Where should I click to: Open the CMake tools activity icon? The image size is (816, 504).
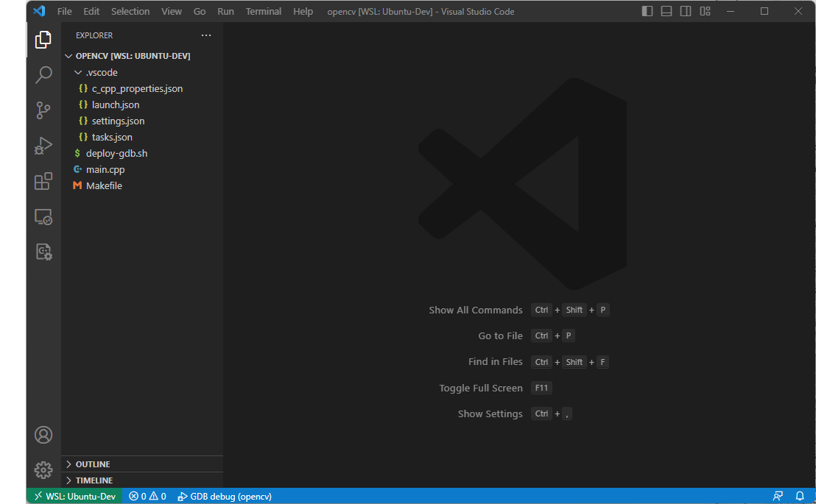(x=43, y=252)
